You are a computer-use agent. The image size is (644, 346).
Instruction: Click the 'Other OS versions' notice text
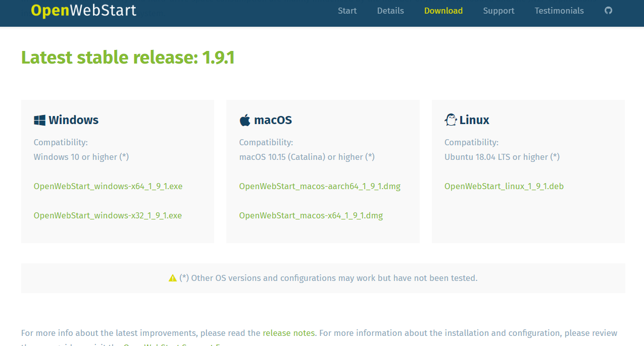(328, 278)
